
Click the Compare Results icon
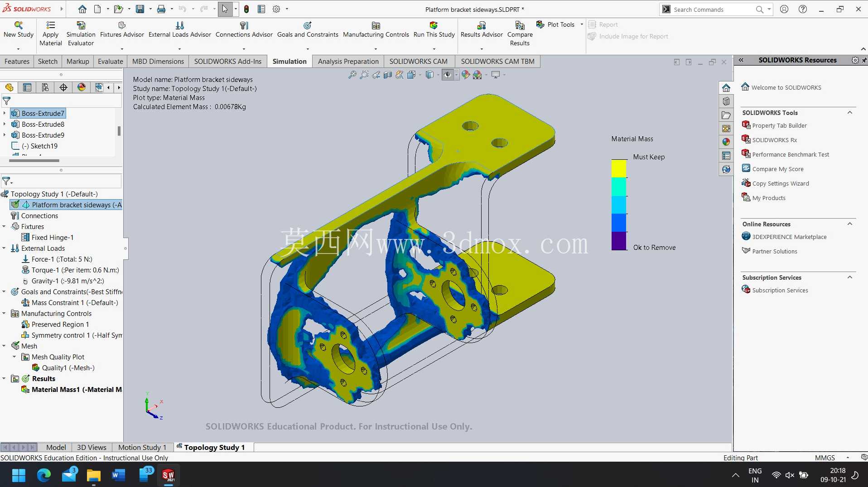tap(520, 33)
